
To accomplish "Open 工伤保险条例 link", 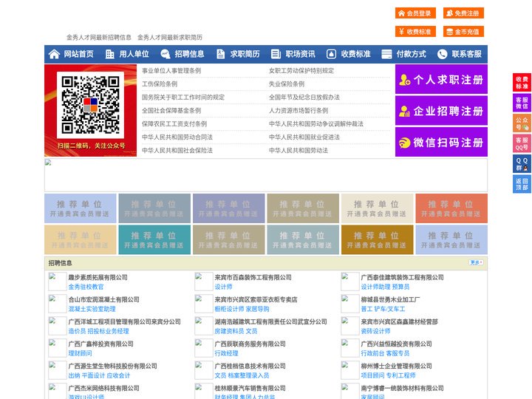I will pos(160,83).
